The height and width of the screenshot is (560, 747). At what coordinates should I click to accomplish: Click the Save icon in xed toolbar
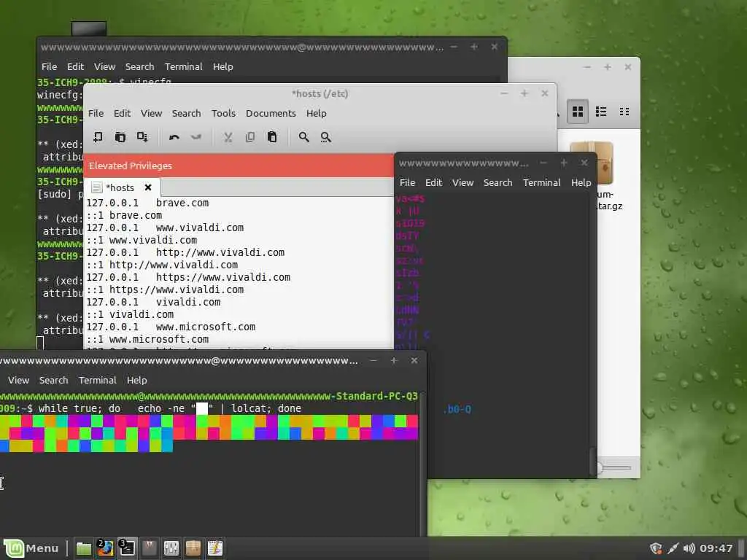[x=142, y=137]
